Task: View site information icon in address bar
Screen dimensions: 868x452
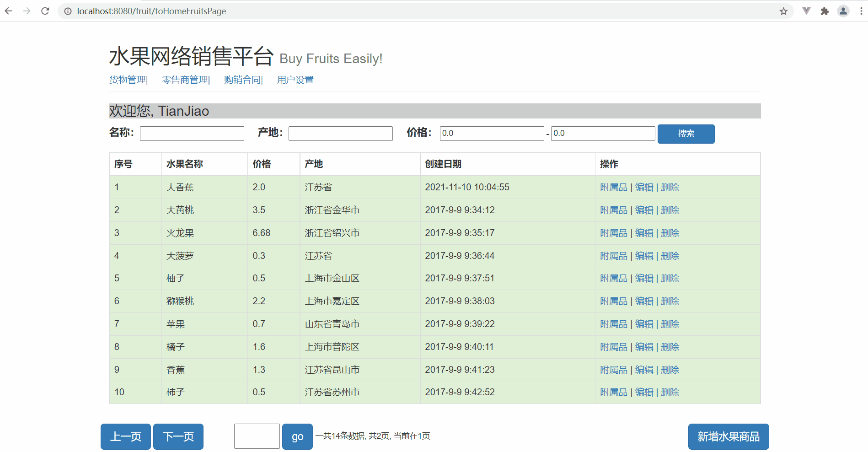Action: pyautogui.click(x=68, y=11)
